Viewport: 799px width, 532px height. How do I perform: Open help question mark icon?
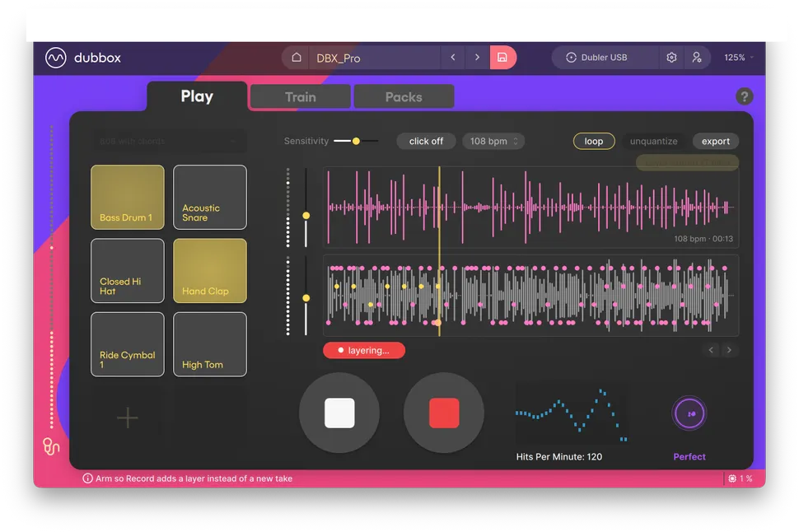click(744, 96)
